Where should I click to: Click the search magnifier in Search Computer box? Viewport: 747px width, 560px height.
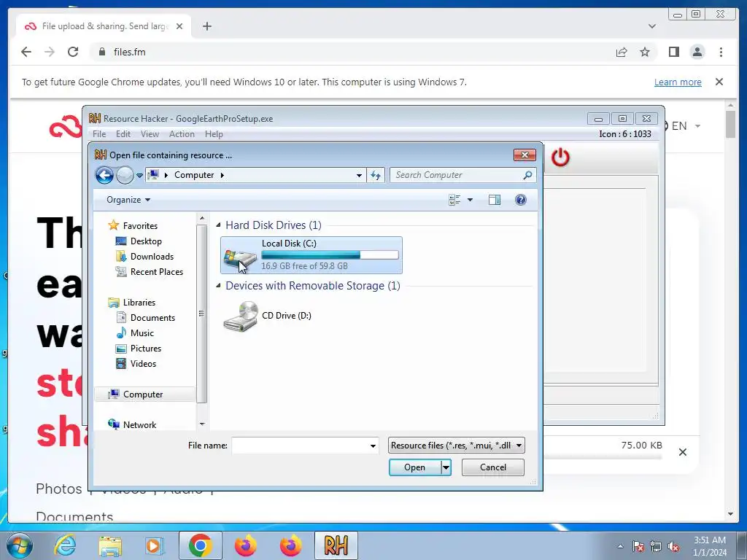527,175
